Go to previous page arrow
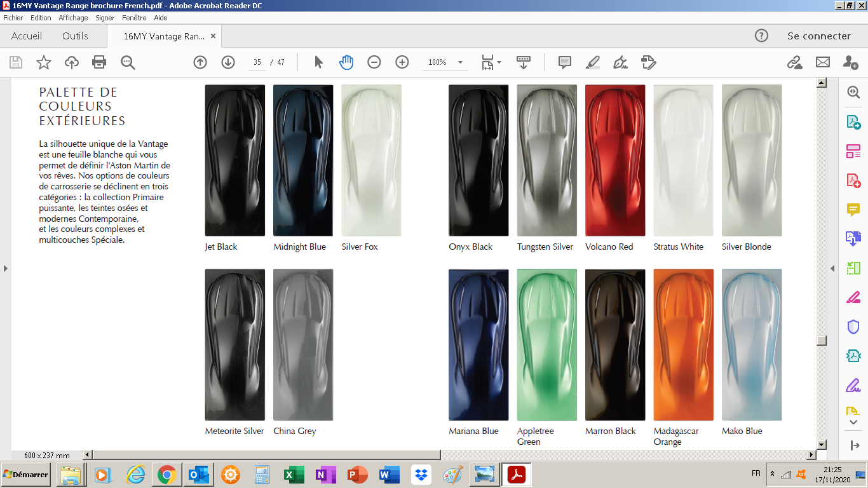The image size is (868, 488). [200, 62]
